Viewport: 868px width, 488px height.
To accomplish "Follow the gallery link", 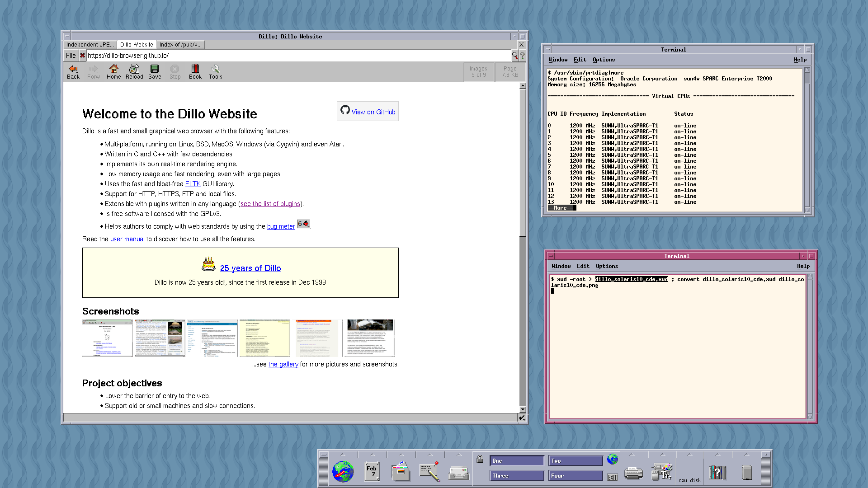I will point(283,364).
